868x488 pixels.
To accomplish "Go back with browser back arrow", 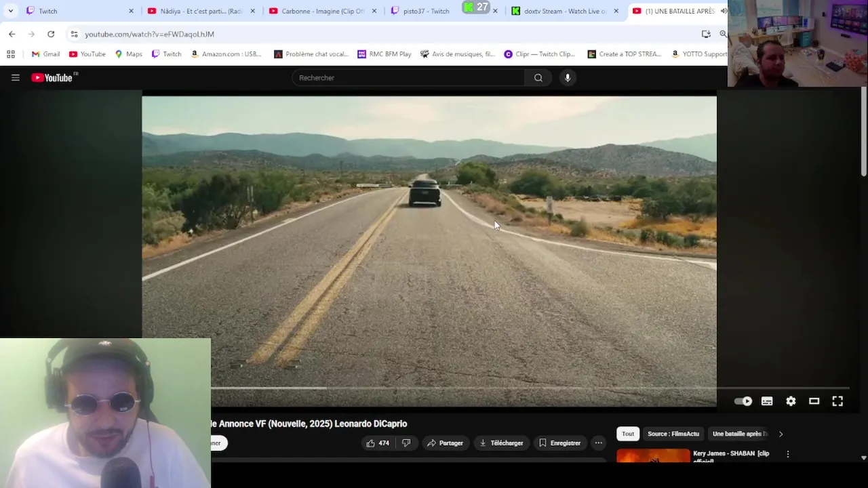I will click(12, 34).
